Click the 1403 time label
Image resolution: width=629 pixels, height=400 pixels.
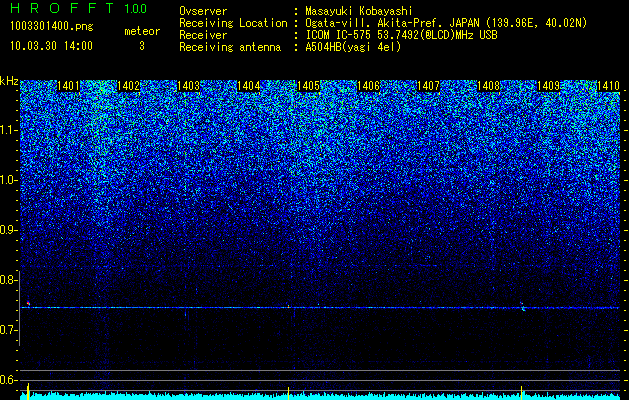(189, 86)
